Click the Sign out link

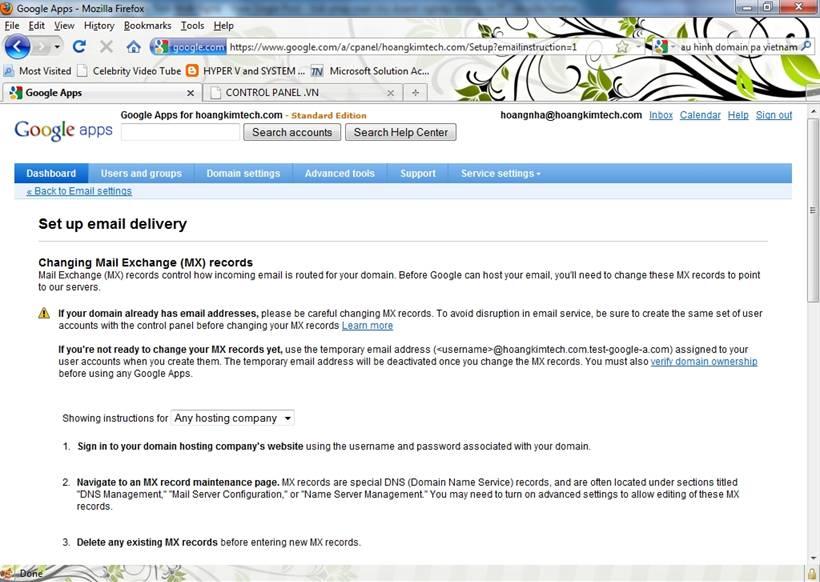[774, 115]
